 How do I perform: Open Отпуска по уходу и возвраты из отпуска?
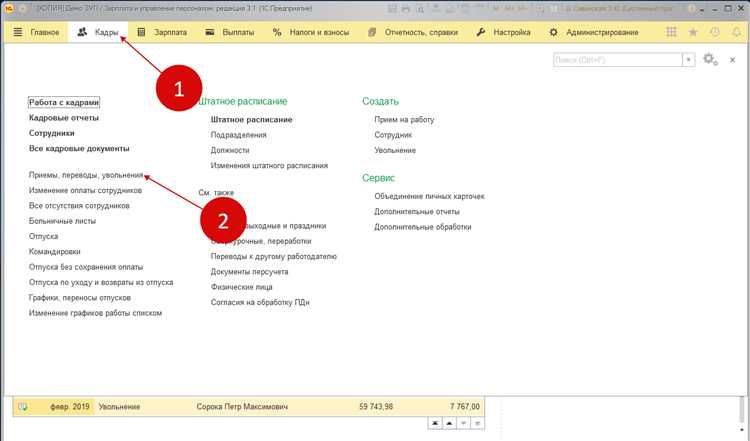click(101, 282)
